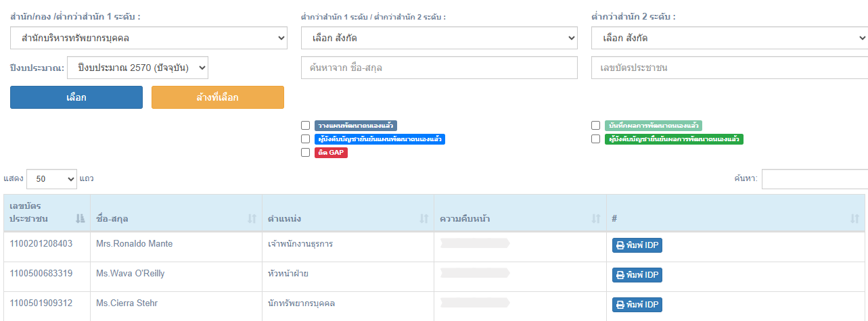This screenshot has width=868, height=321.
Task: Click the position หัวหน้าฝ่าย
Action: tap(288, 273)
